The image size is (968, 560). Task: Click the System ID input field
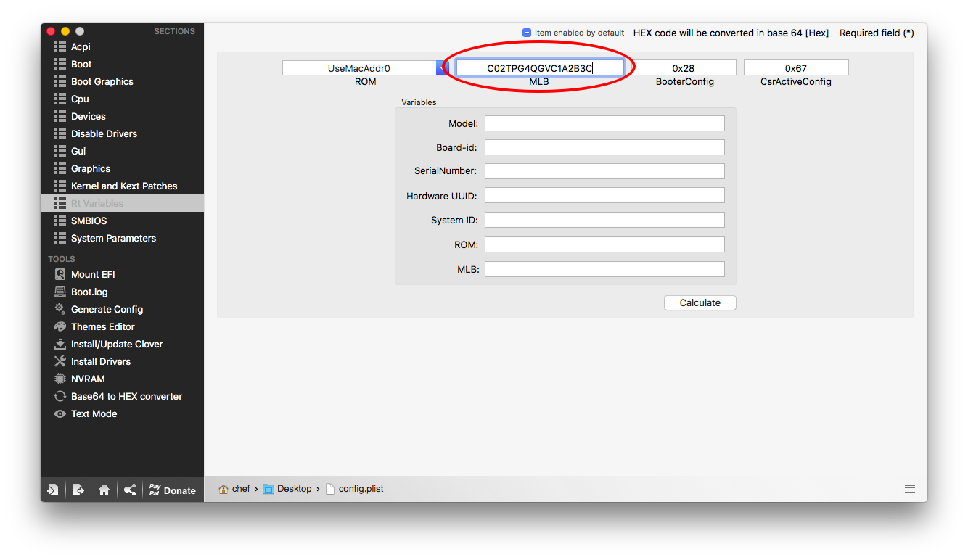[x=604, y=220]
